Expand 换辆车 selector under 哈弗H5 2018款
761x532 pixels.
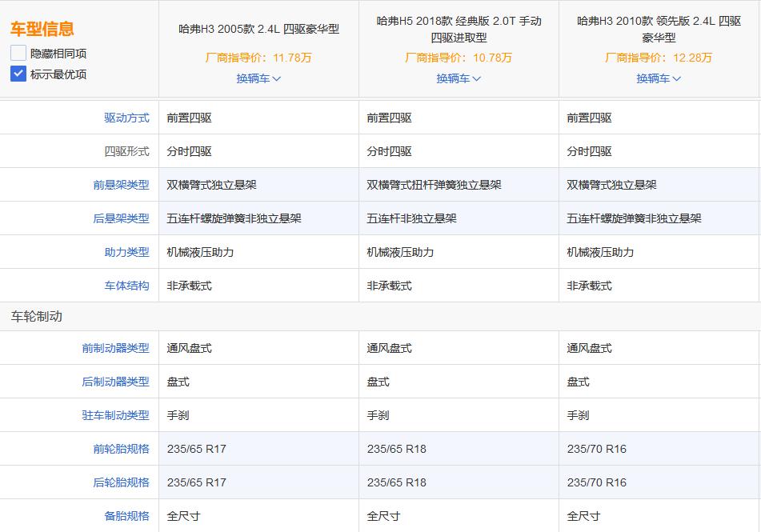(458, 78)
